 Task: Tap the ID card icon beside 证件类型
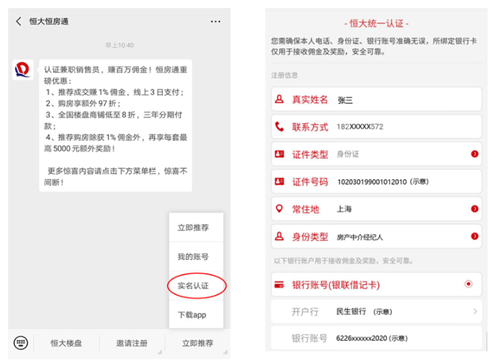coord(279,154)
